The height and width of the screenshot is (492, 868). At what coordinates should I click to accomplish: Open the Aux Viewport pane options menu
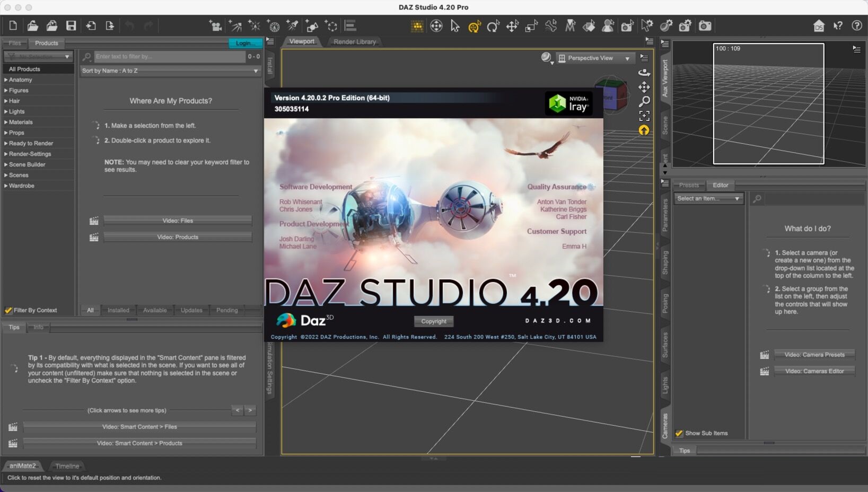856,49
